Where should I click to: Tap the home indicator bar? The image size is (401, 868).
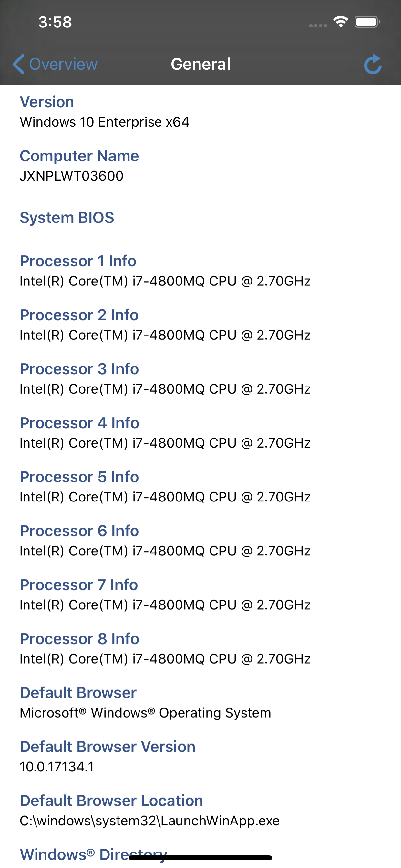pyautogui.click(x=200, y=860)
